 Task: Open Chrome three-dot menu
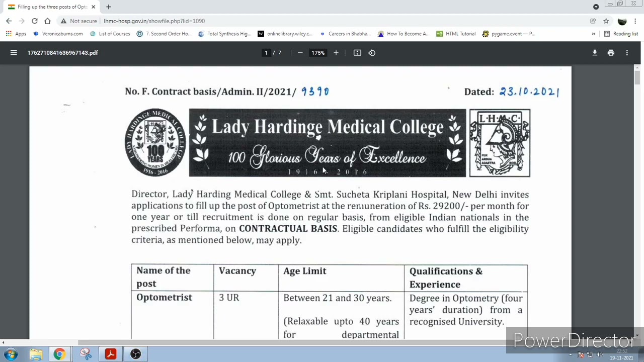tap(635, 21)
